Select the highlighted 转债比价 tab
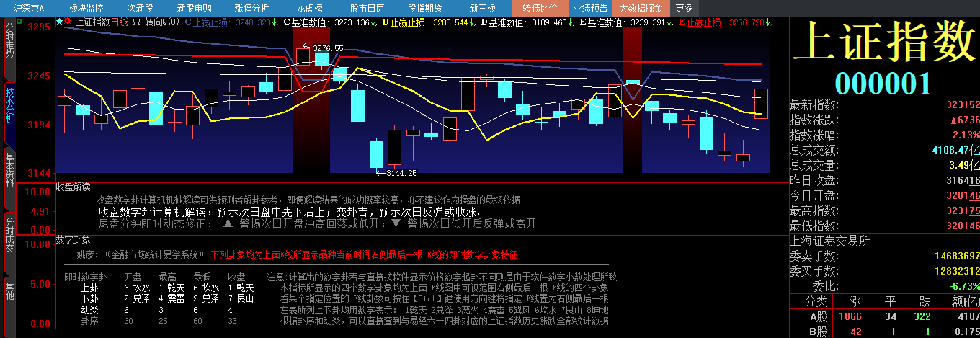 540,8
